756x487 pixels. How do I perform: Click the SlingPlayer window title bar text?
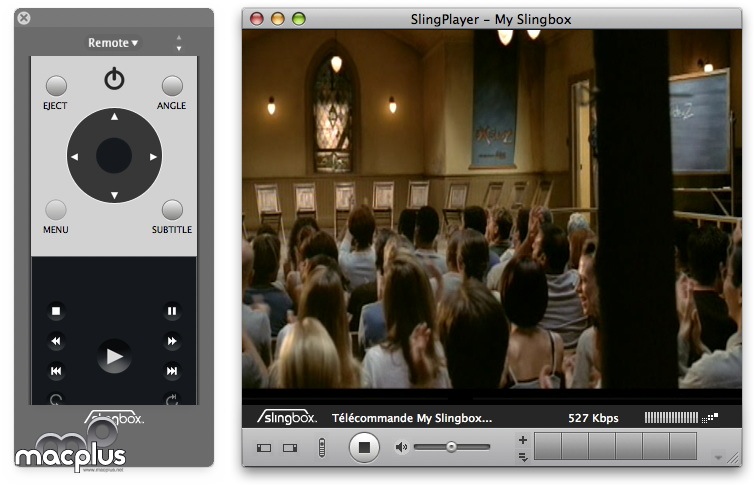tap(491, 19)
